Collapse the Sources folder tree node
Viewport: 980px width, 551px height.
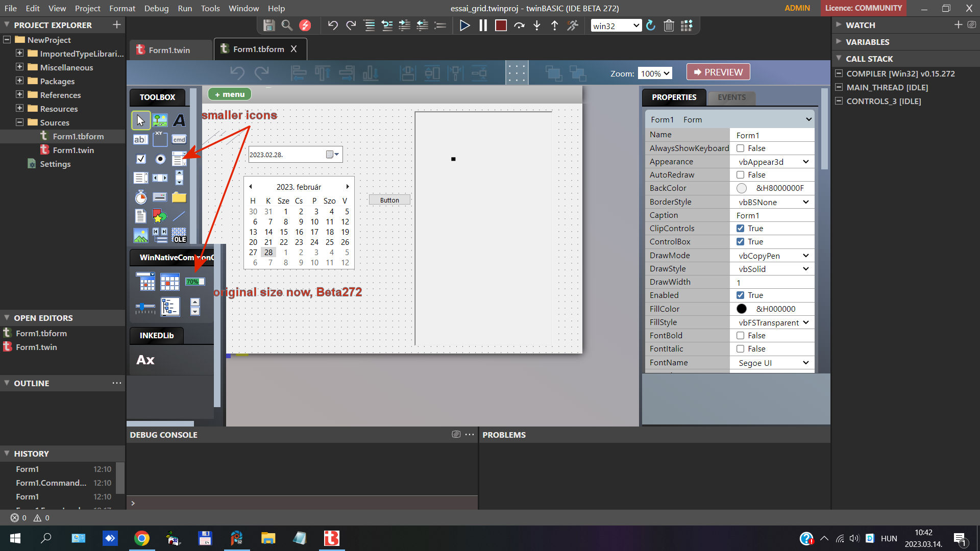point(19,122)
